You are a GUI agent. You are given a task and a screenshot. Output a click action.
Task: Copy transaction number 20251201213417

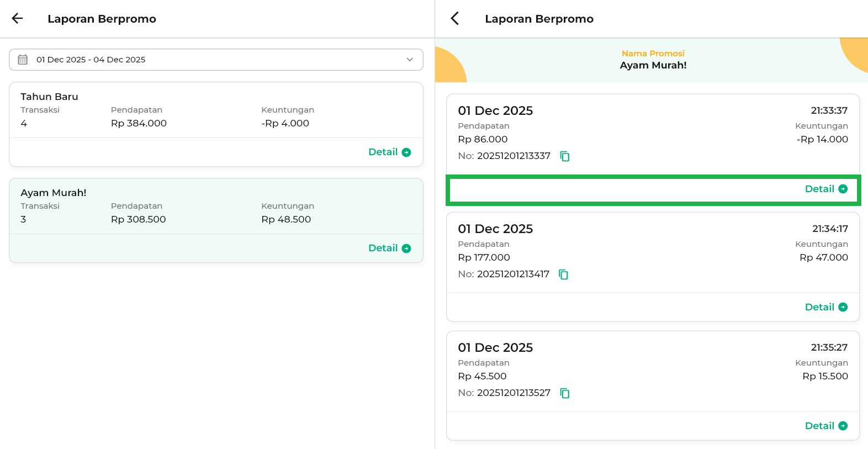click(x=563, y=274)
